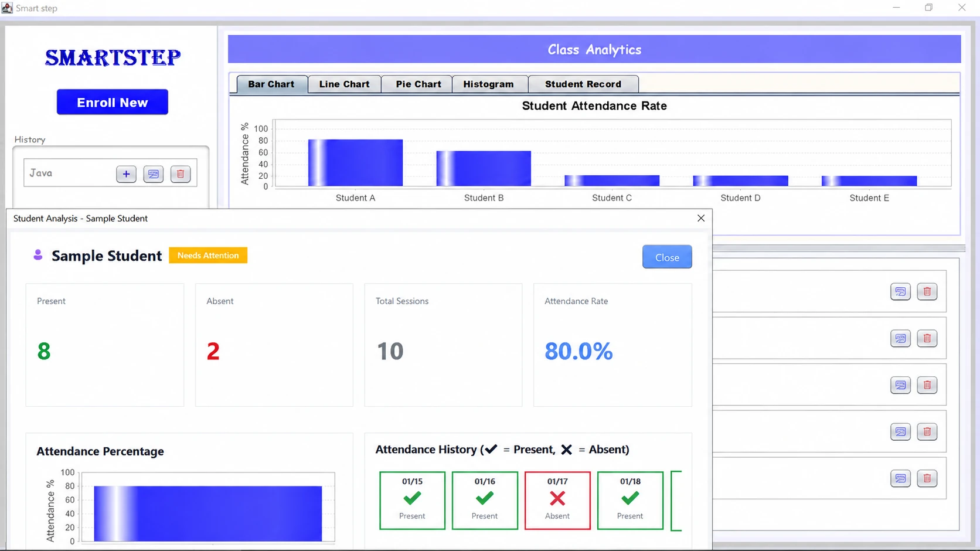
Task: Select the 01/18 Present attendance card
Action: [630, 501]
